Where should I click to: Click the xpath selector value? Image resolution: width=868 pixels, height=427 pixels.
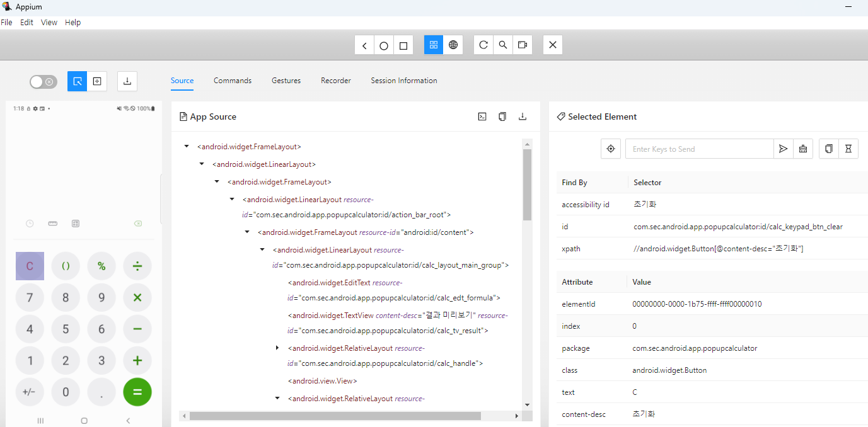click(x=719, y=249)
